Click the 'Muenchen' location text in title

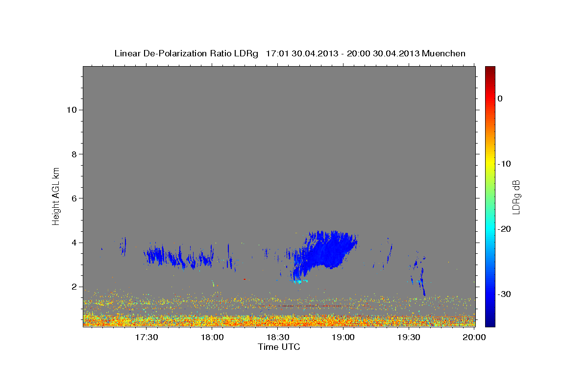point(444,53)
